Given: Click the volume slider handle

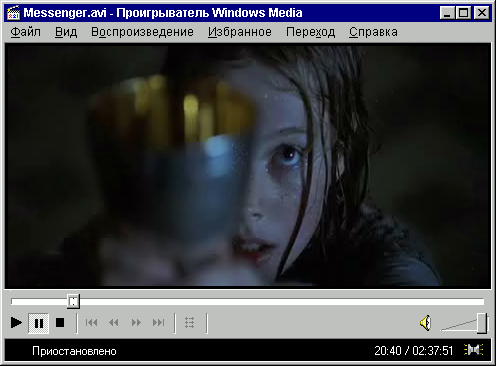Looking at the screenshot, I should [482, 323].
